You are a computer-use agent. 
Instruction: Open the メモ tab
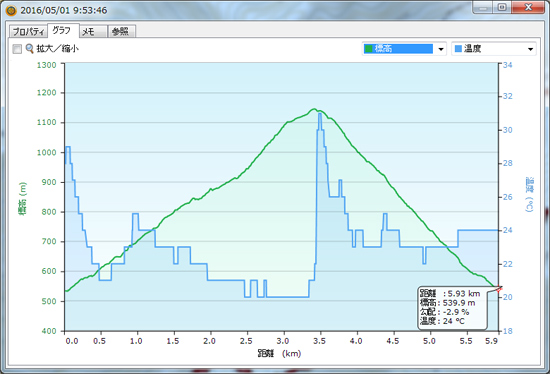click(x=93, y=32)
